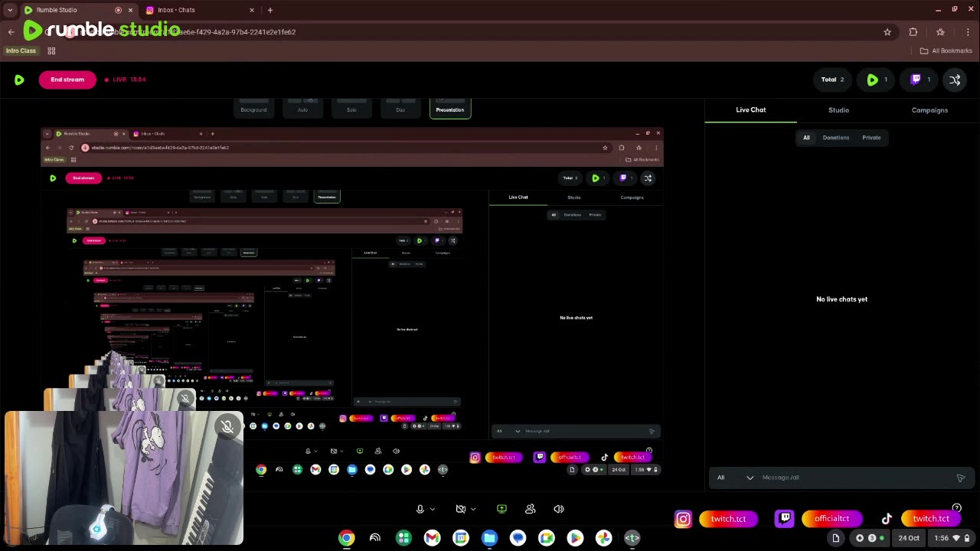This screenshot has width=980, height=551.
Task: Open Google Photos from the shelf
Action: pyautogui.click(x=604, y=538)
